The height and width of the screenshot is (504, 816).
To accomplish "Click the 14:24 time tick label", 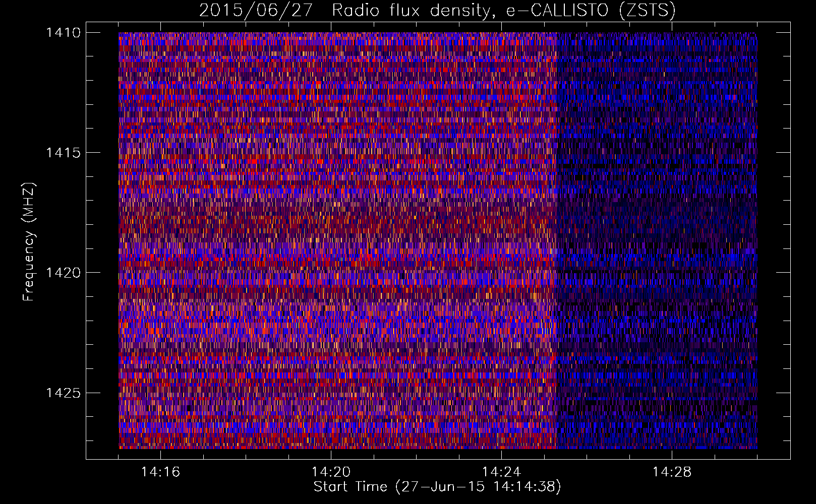I will tap(501, 472).
